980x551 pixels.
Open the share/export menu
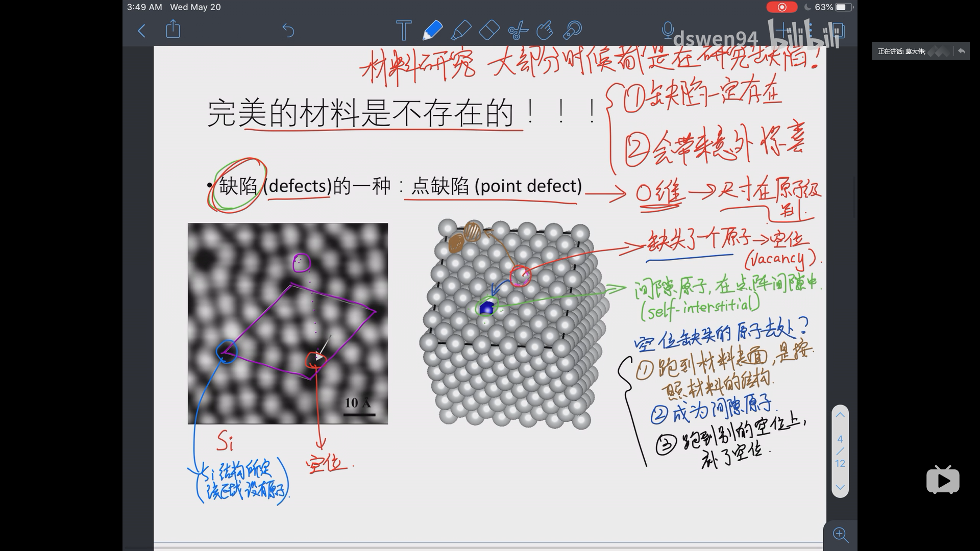(x=173, y=29)
